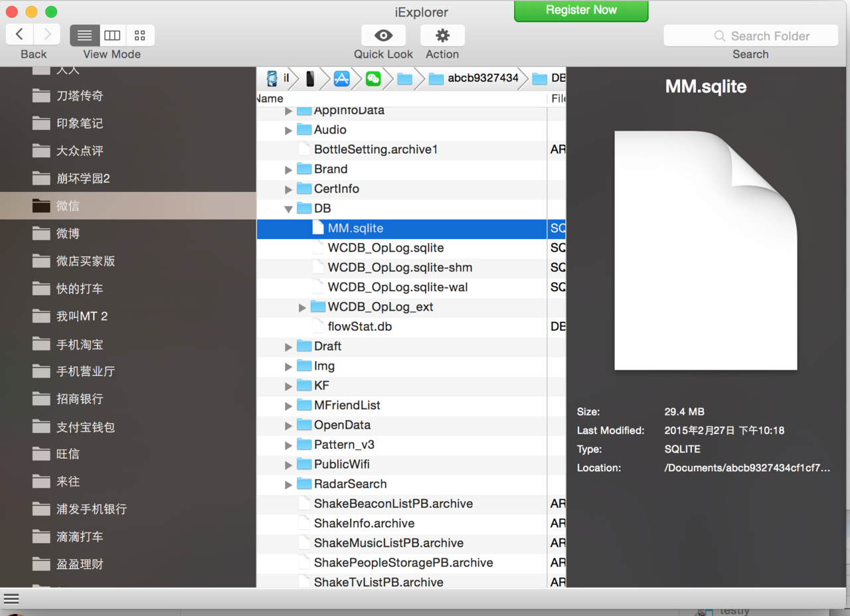This screenshot has width=850, height=616.
Task: Open the Action gear menu
Action: click(442, 35)
